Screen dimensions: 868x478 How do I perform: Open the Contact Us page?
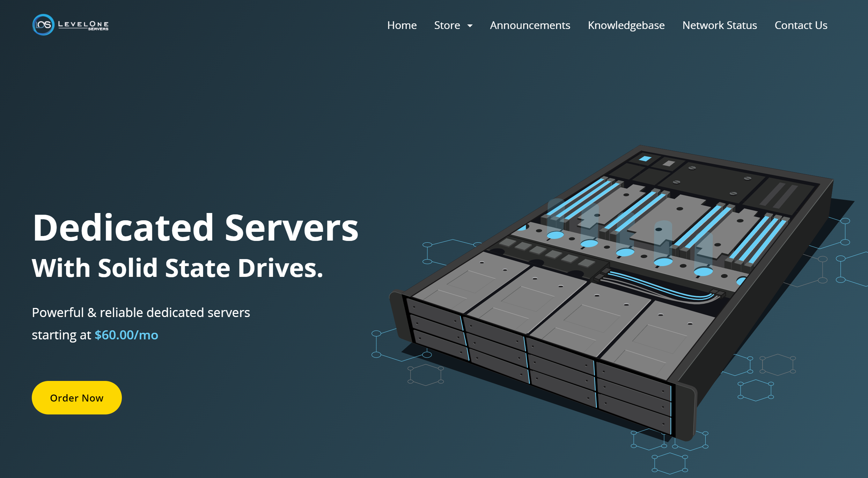click(x=801, y=25)
